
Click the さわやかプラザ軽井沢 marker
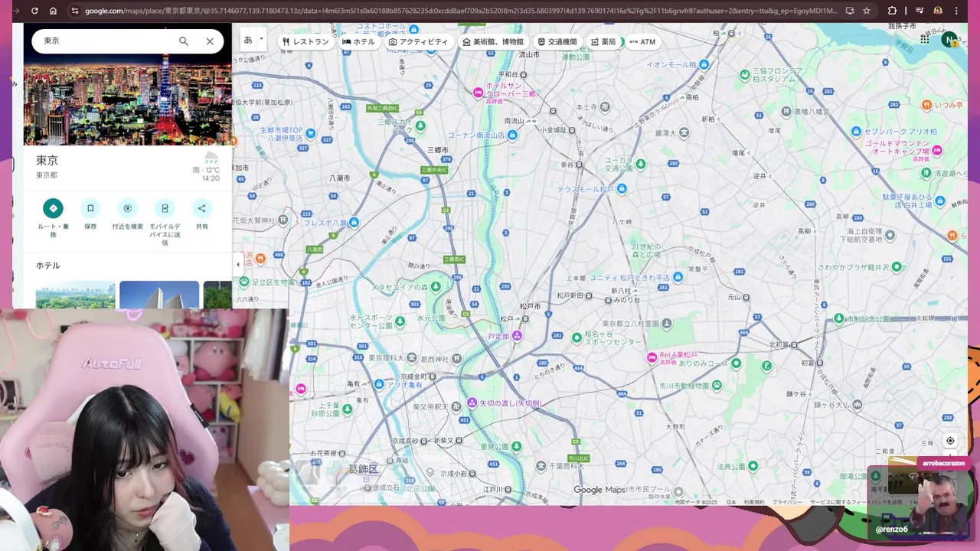tap(897, 267)
